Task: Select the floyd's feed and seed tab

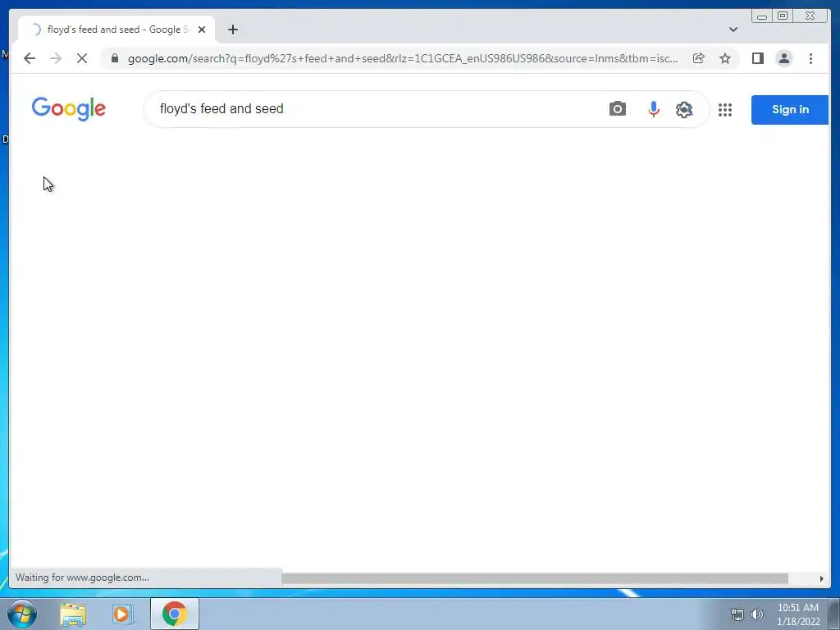Action: [x=116, y=30]
